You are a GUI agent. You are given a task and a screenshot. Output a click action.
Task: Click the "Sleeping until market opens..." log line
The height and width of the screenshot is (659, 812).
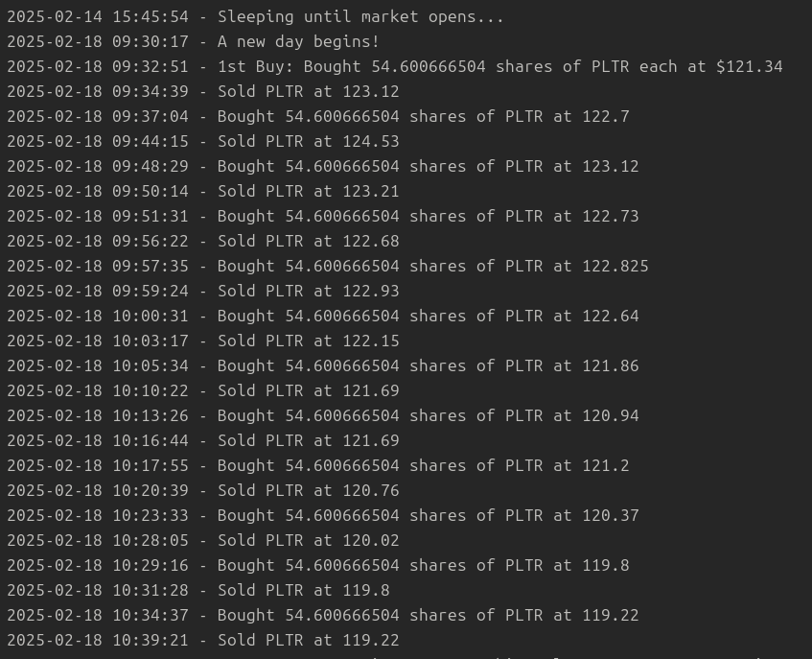click(x=255, y=17)
